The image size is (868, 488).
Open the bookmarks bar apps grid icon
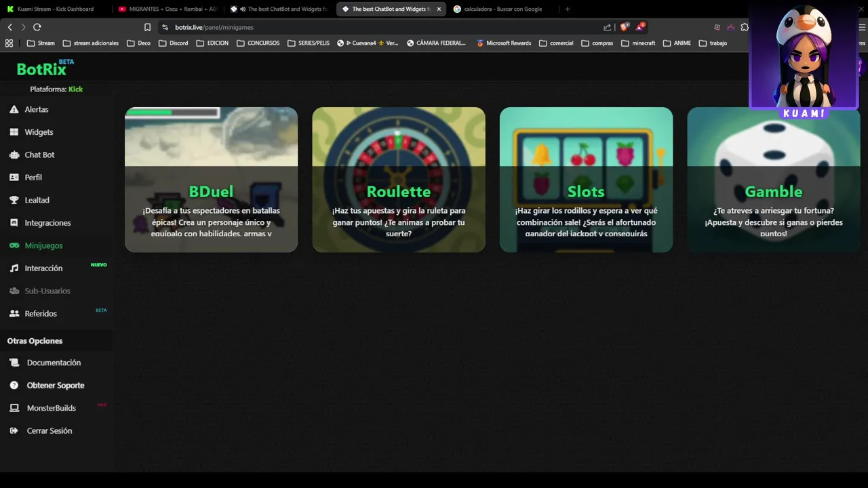9,43
